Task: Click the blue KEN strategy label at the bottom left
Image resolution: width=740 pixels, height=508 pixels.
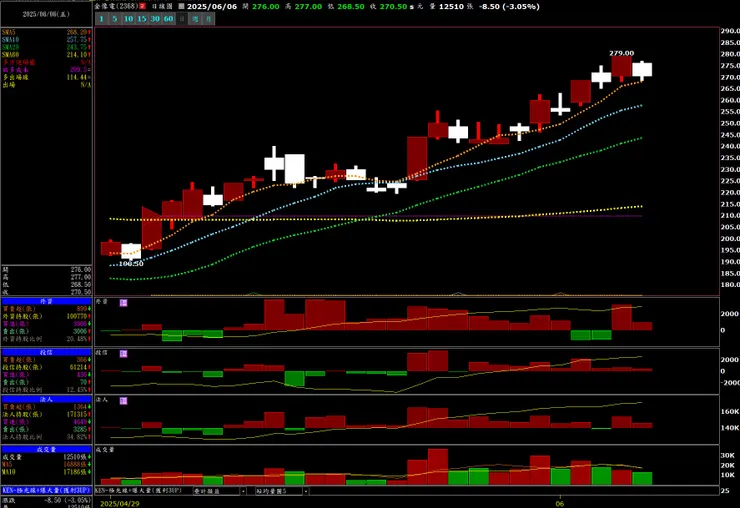Action: coord(46,491)
